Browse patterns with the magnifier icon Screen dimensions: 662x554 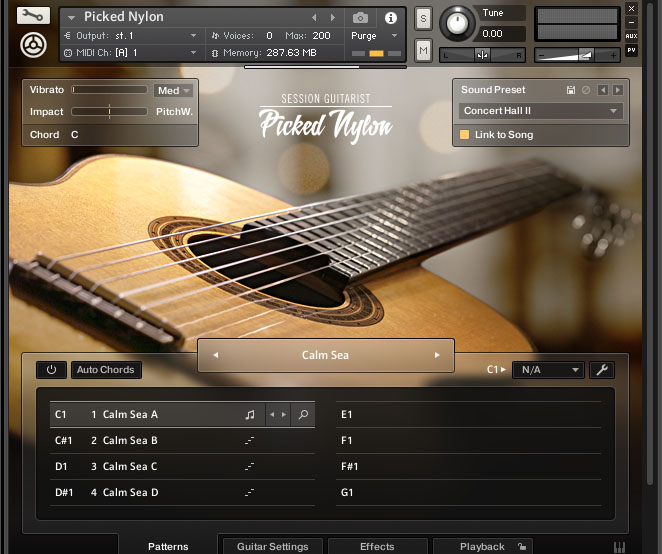click(x=303, y=415)
